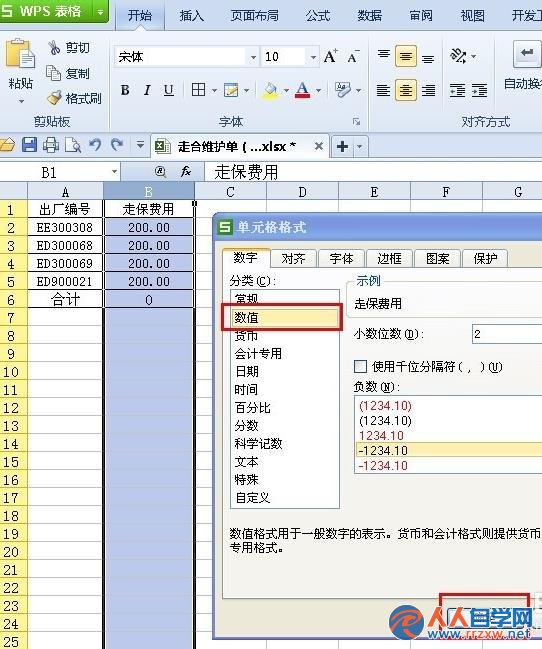Toggle vertical middle alignment button
This screenshot has width=542, height=649.
[x=406, y=56]
